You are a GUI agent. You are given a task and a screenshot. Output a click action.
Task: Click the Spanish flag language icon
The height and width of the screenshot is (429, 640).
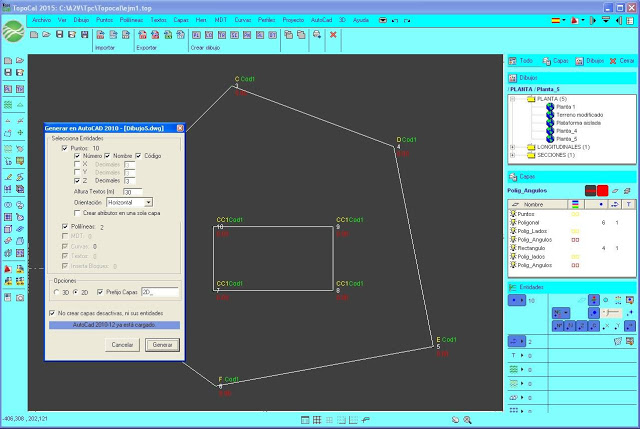coord(556,20)
